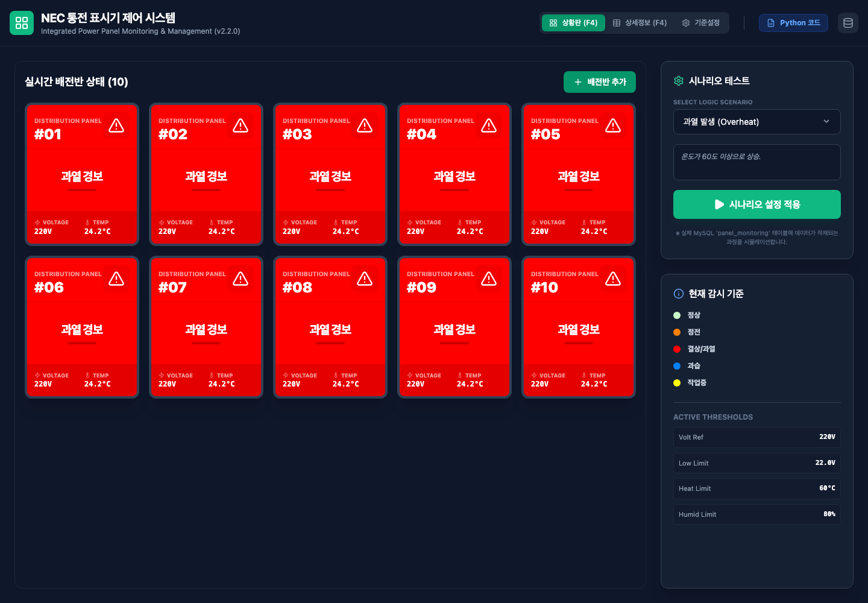Click the #08 panel number
The height and width of the screenshot is (603, 868).
tap(297, 288)
